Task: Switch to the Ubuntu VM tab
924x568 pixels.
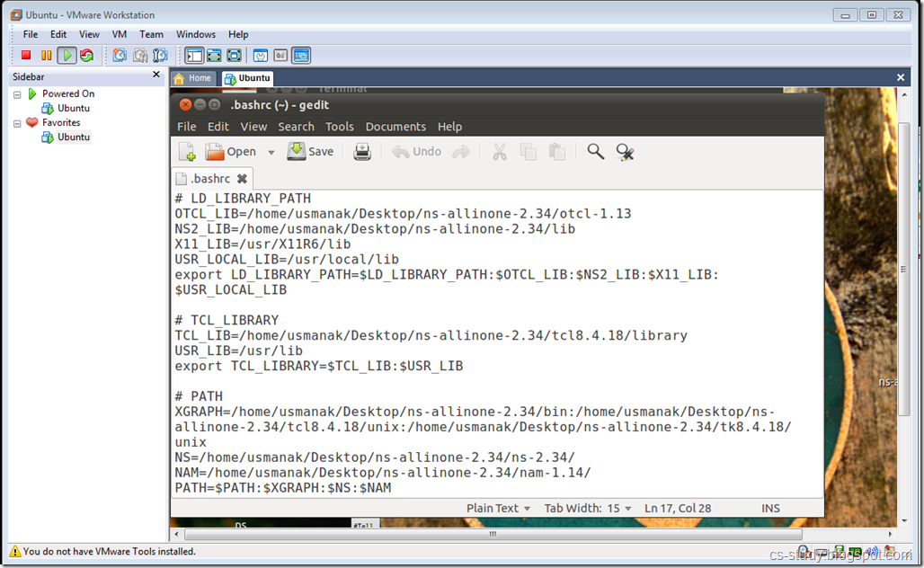Action: [248, 78]
